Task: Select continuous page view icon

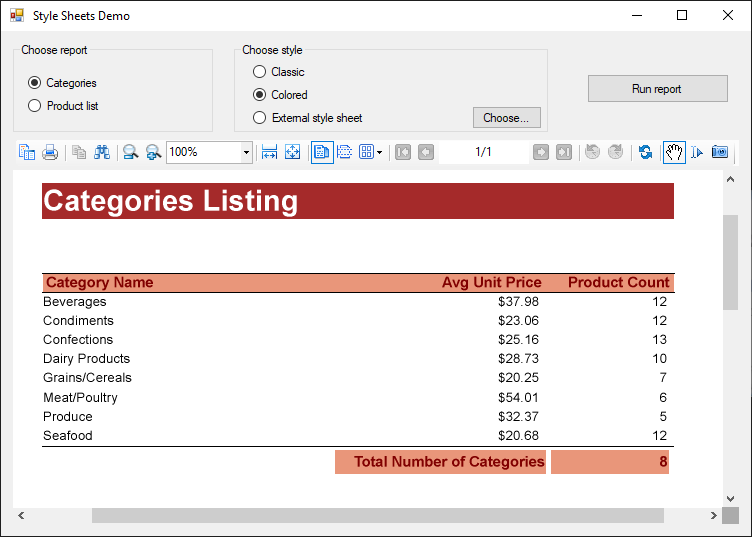Action: coord(345,152)
